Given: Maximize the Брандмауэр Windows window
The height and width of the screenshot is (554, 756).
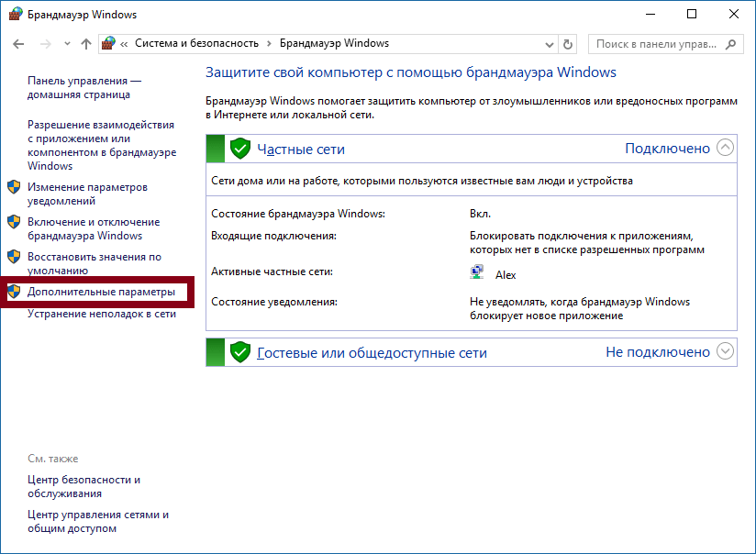Looking at the screenshot, I should 692,14.
